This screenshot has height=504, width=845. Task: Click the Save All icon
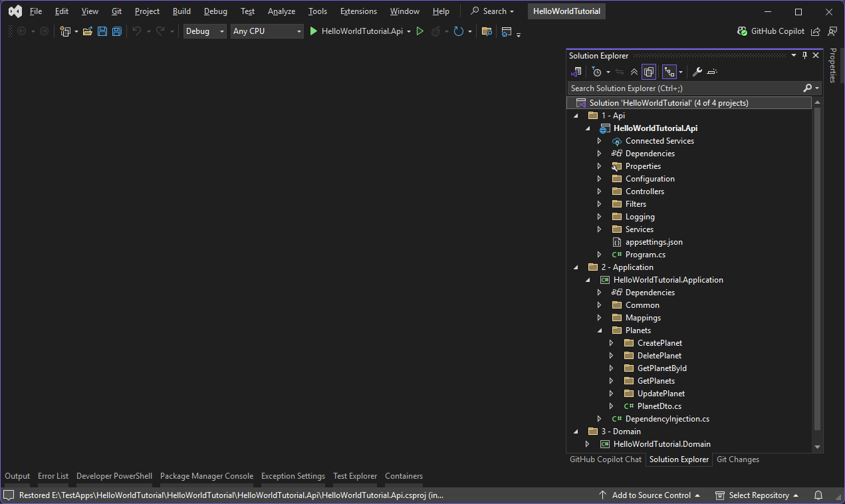117,31
